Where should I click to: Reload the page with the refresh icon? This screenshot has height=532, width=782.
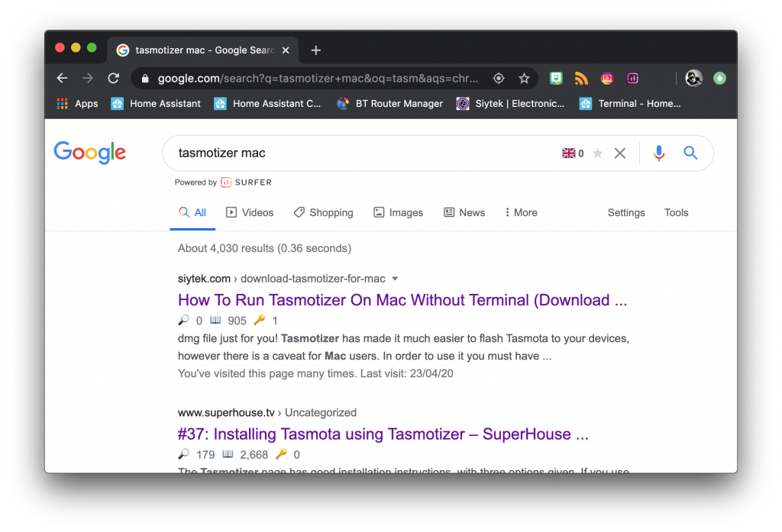pos(114,79)
